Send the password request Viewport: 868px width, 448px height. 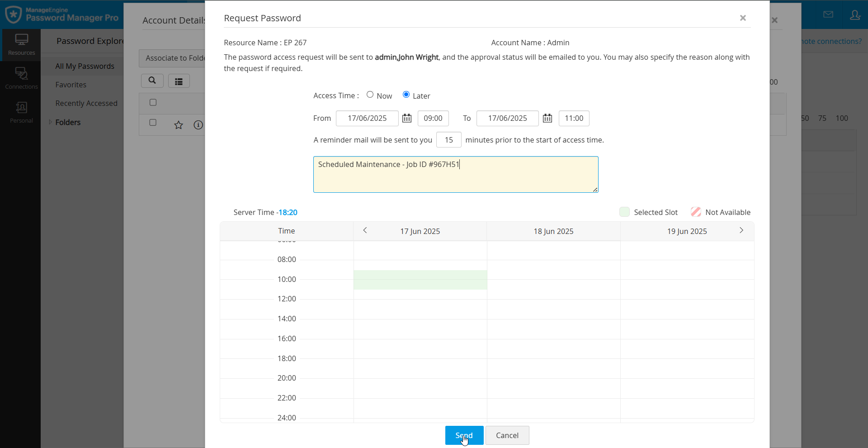pos(464,435)
